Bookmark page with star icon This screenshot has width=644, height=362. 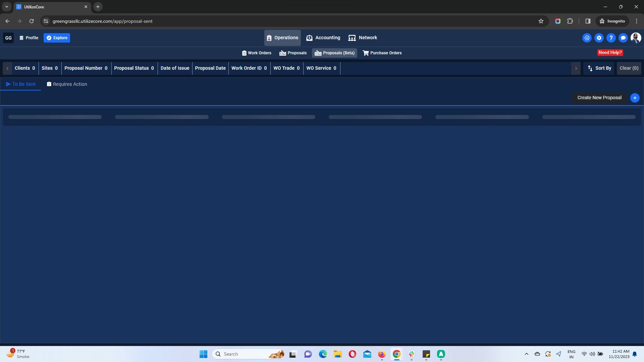(x=541, y=21)
